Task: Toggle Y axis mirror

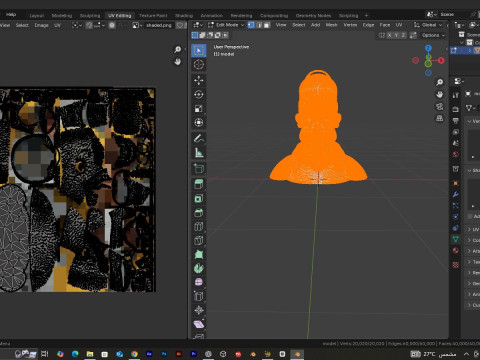Action: (x=396, y=35)
